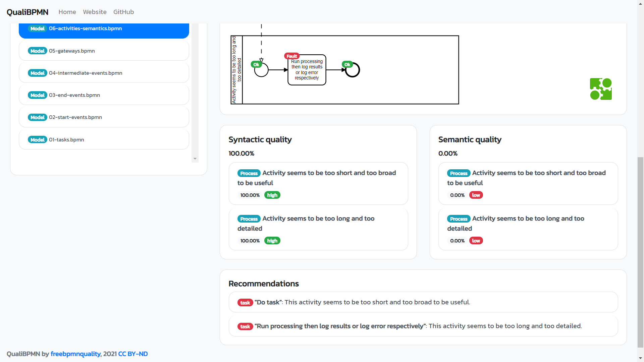The width and height of the screenshot is (644, 362).
Task: Open the Home menu item
Action: tap(67, 12)
